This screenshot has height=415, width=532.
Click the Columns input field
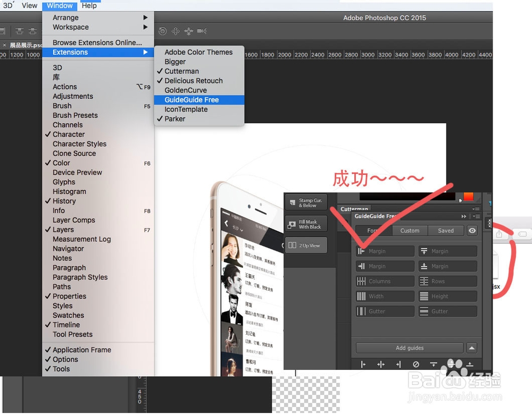385,281
